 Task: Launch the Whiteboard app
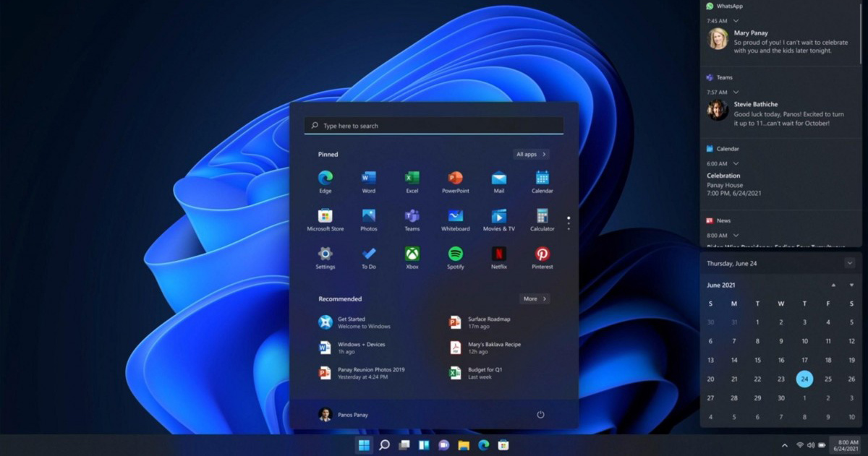coord(456,220)
